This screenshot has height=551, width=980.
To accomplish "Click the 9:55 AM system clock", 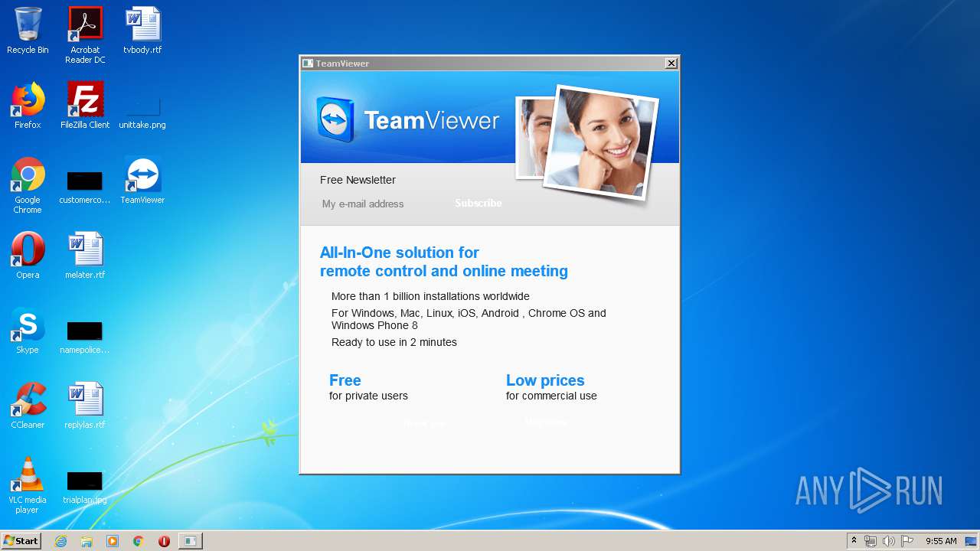I will coord(941,541).
